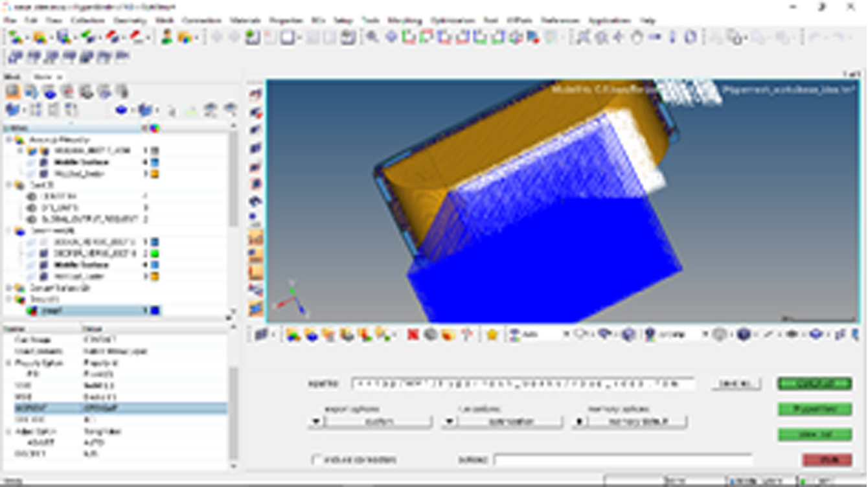Click the green view .out button
Image resolution: width=868 pixels, height=487 pixels.
pos(814,435)
